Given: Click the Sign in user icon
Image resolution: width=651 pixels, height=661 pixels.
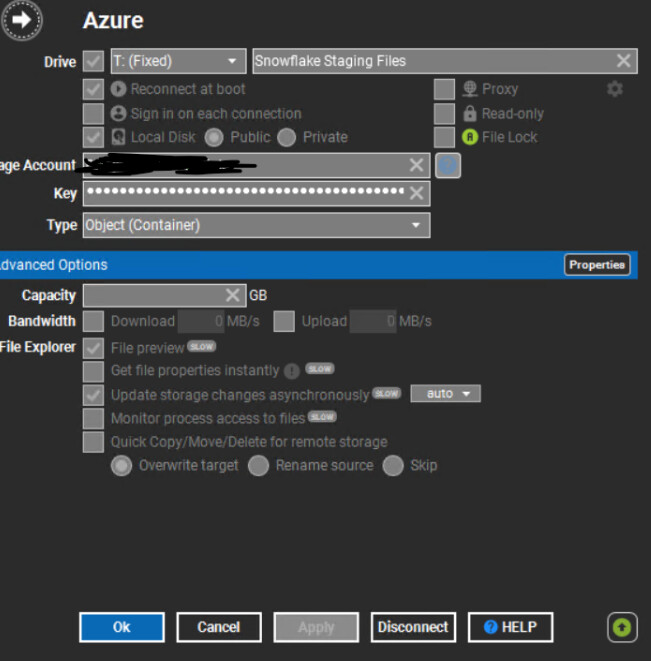Looking at the screenshot, I should tap(118, 113).
